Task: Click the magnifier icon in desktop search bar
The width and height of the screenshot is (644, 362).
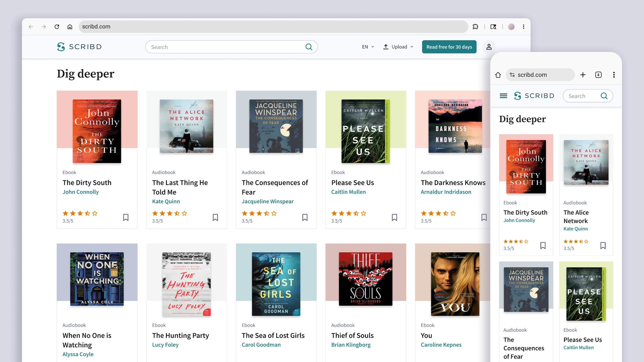Action: tap(309, 47)
